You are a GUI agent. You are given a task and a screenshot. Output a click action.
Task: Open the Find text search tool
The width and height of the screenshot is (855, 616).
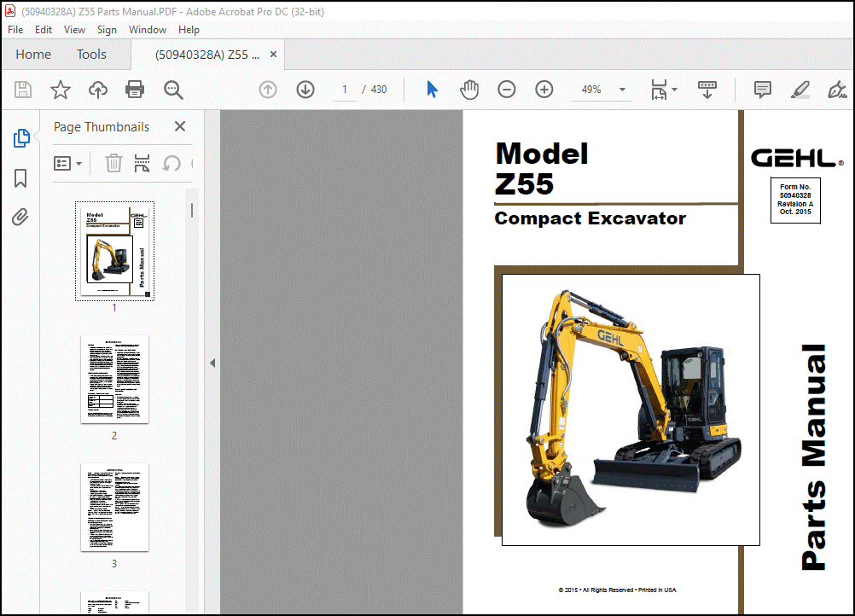coord(173,90)
